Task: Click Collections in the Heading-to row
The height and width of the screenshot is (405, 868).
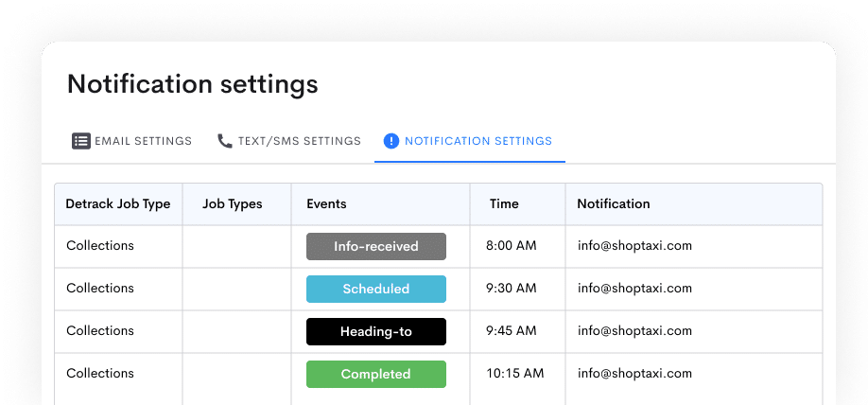Action: (100, 330)
